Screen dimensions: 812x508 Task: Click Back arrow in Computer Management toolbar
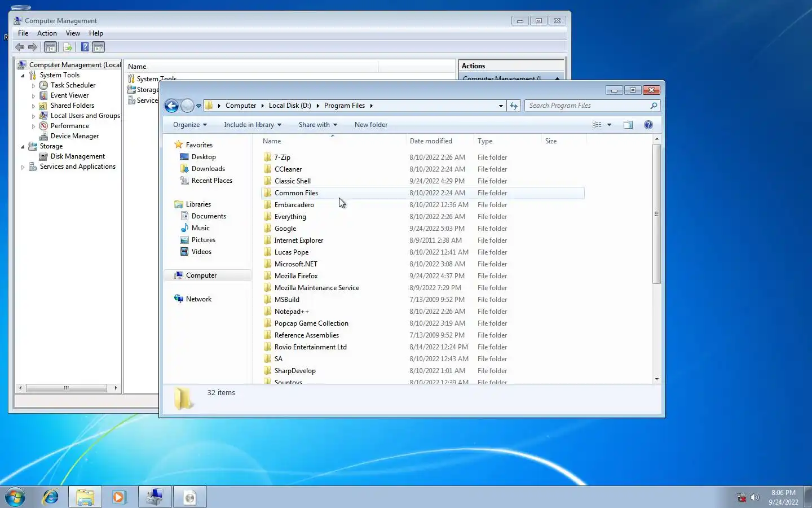pyautogui.click(x=20, y=47)
